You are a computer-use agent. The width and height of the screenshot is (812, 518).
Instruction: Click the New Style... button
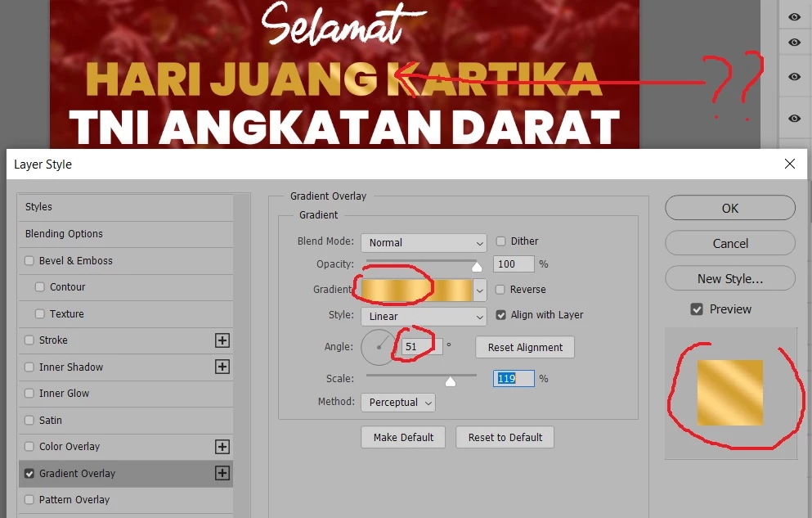[730, 279]
